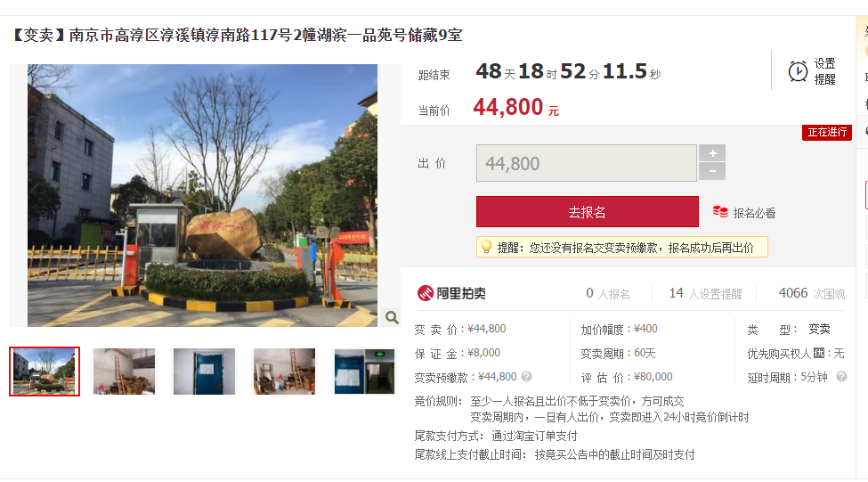Click the lightbulb reminder icon
The width and height of the screenshot is (868, 482).
click(x=486, y=247)
